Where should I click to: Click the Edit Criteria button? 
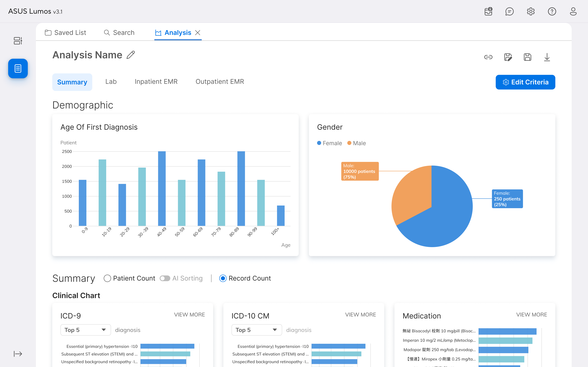pyautogui.click(x=525, y=82)
